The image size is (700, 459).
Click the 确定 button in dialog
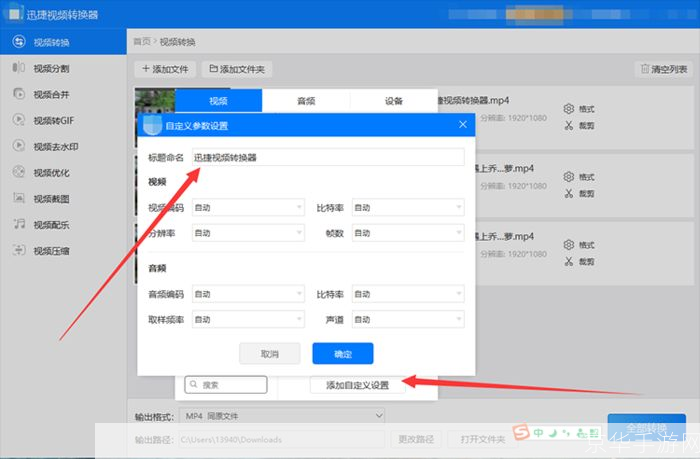click(343, 354)
